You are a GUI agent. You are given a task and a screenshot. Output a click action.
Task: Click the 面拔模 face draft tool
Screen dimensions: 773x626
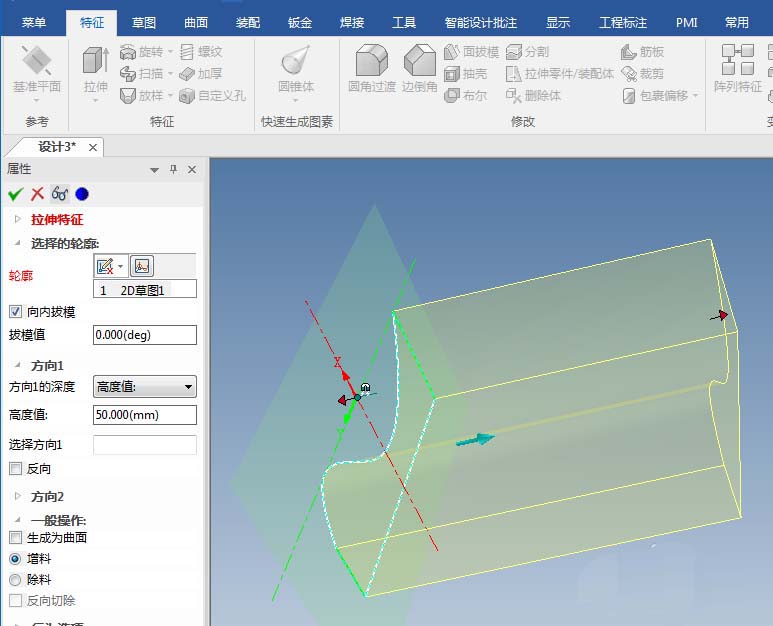coord(471,52)
